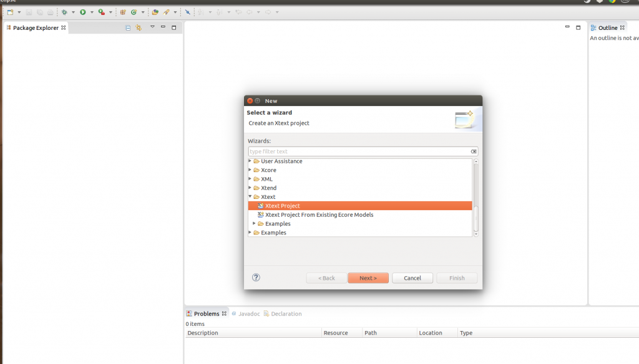Click the Next Annotation toolbar icon
The image size is (639, 364).
pos(201,12)
